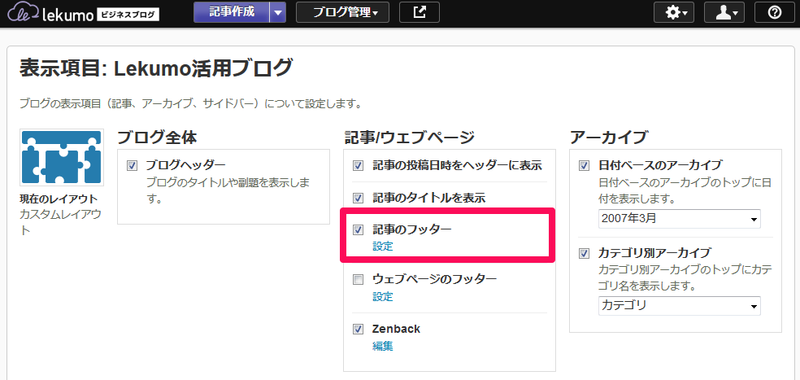Open the blog in new window icon
Viewport: 800px width, 380px height.
tap(419, 12)
